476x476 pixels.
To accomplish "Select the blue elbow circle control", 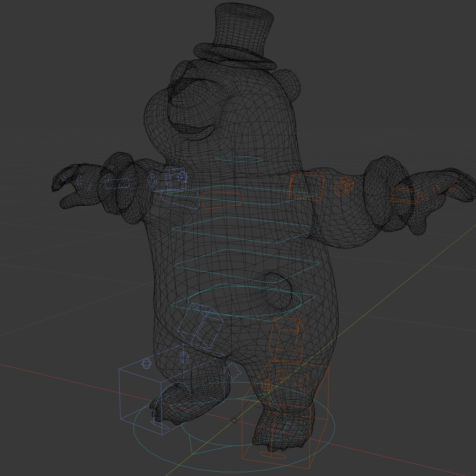I will pos(152,181).
